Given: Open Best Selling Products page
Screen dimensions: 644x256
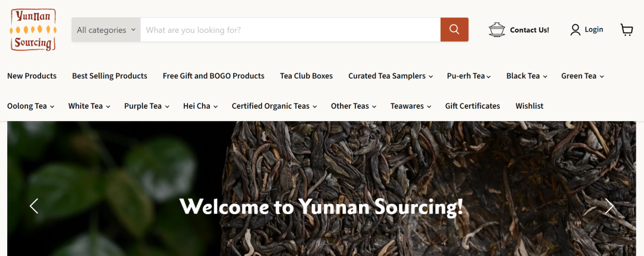Looking at the screenshot, I should pyautogui.click(x=110, y=76).
